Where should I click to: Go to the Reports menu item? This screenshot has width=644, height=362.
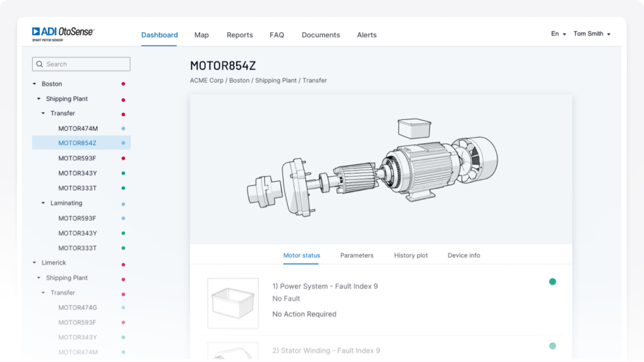pos(240,35)
